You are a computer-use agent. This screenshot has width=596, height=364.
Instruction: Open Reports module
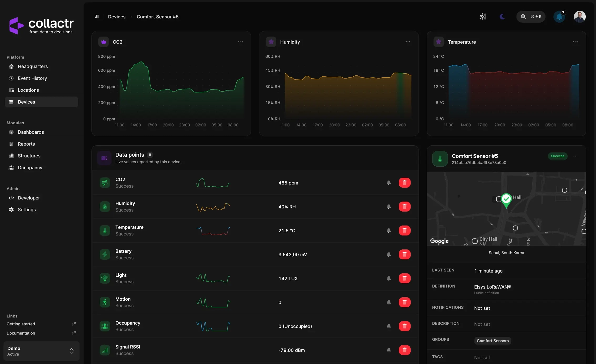(x=42, y=144)
